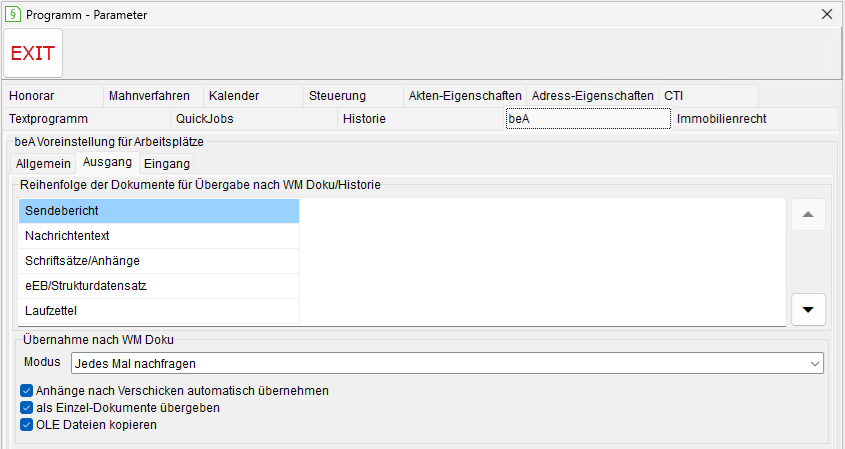Move the selected document down with the arrow
The width and height of the screenshot is (845, 449).
808,309
